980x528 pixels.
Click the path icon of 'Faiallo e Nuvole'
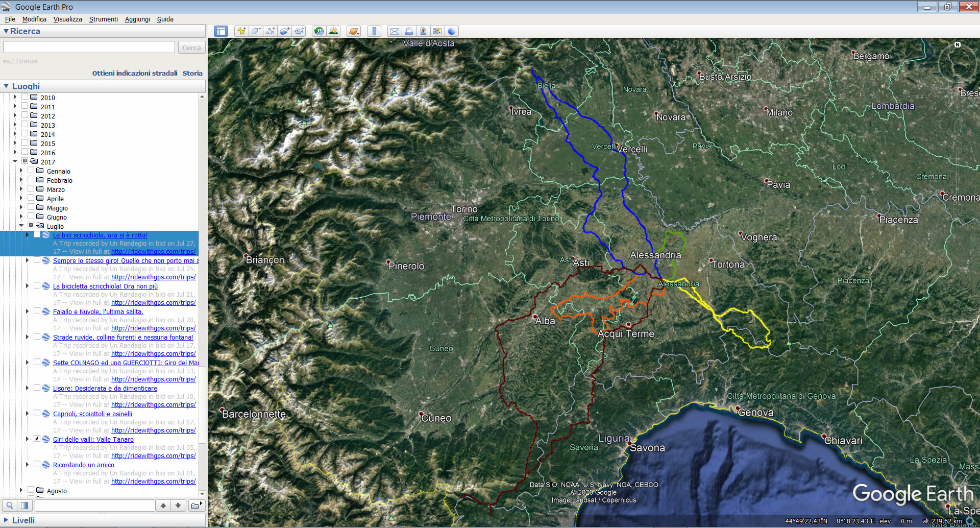(46, 311)
